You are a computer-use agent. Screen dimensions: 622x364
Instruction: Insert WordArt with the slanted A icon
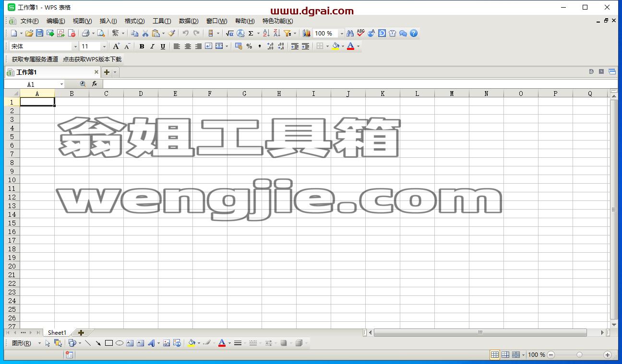pos(151,343)
